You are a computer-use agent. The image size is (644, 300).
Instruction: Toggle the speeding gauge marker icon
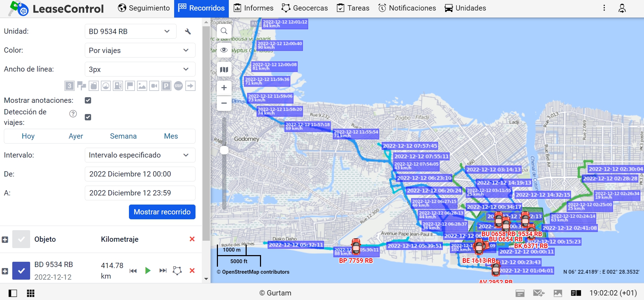tap(106, 86)
